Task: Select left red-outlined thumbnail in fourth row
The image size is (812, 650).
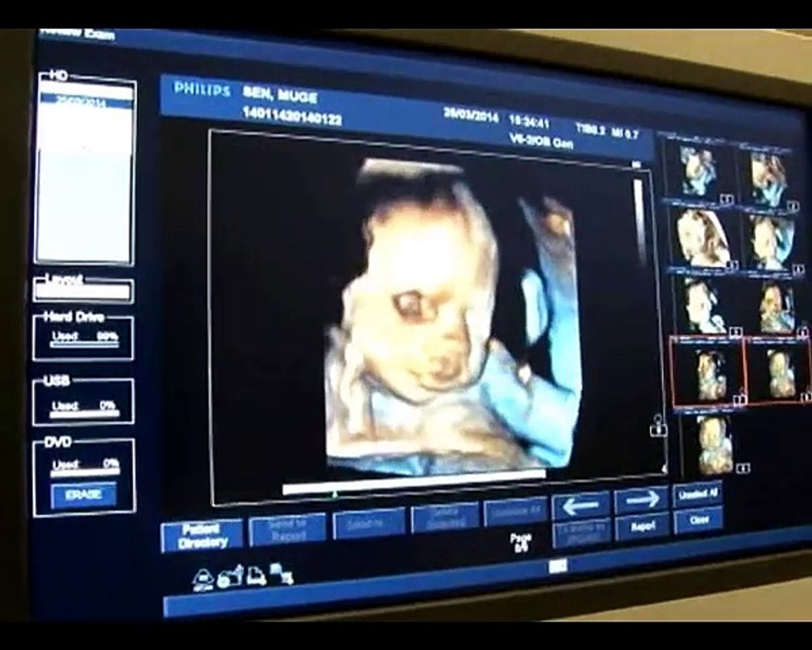Action: coord(707,373)
